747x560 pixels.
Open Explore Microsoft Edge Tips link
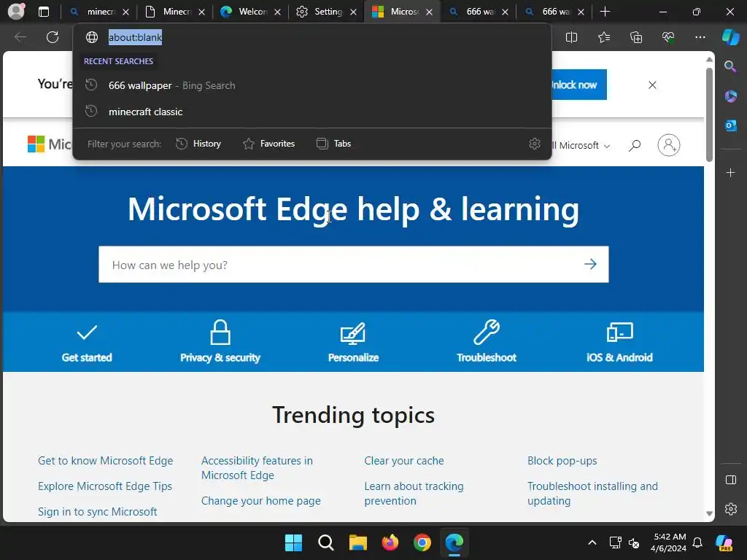point(105,486)
